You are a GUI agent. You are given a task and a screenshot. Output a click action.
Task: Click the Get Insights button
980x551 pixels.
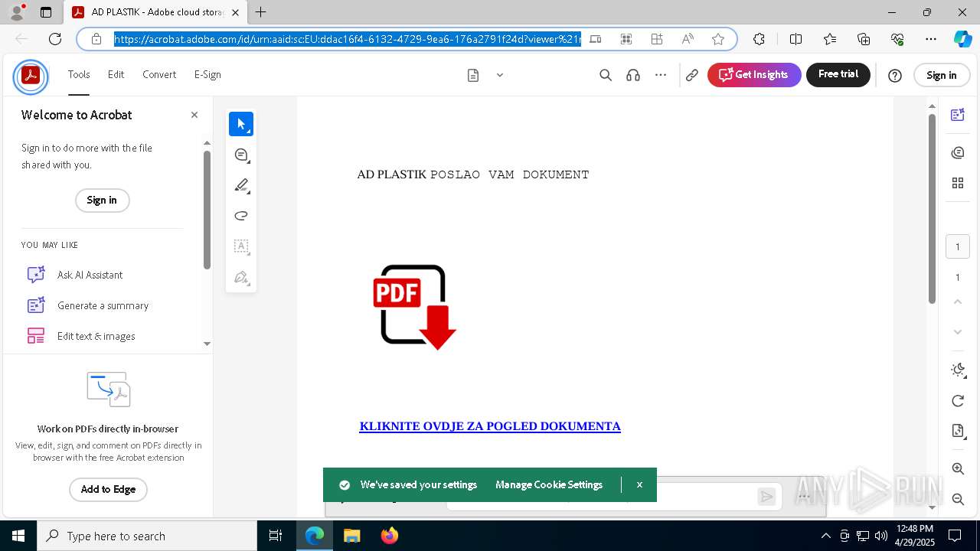point(754,75)
